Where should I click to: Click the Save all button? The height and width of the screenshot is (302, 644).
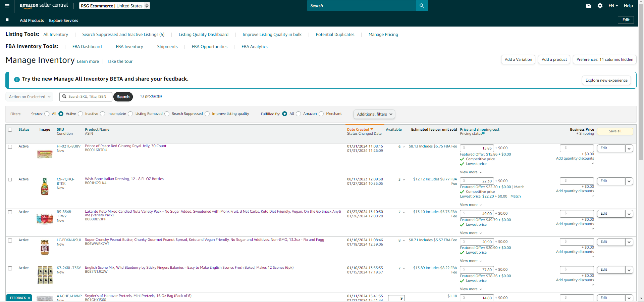[615, 131]
